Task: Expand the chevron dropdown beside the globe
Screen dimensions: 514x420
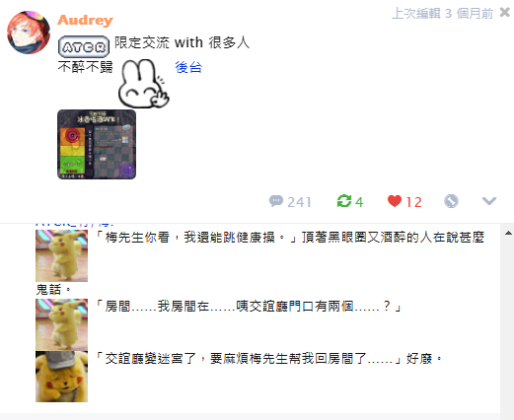Action: click(489, 201)
